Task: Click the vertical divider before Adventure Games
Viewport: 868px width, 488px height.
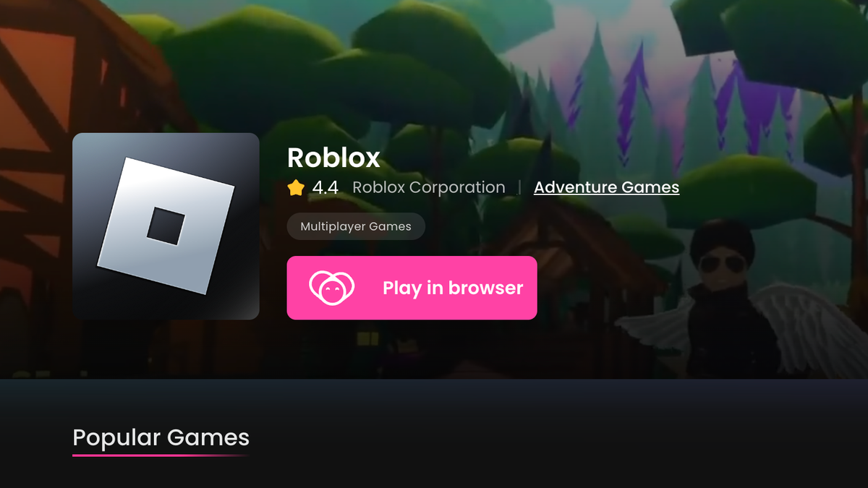Action: [x=519, y=188]
